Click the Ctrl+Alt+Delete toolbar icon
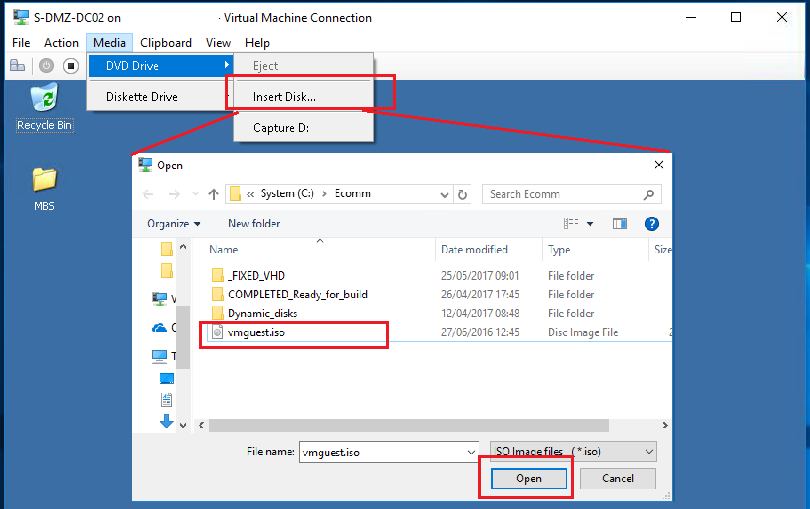The height and width of the screenshot is (509, 810). 17,66
